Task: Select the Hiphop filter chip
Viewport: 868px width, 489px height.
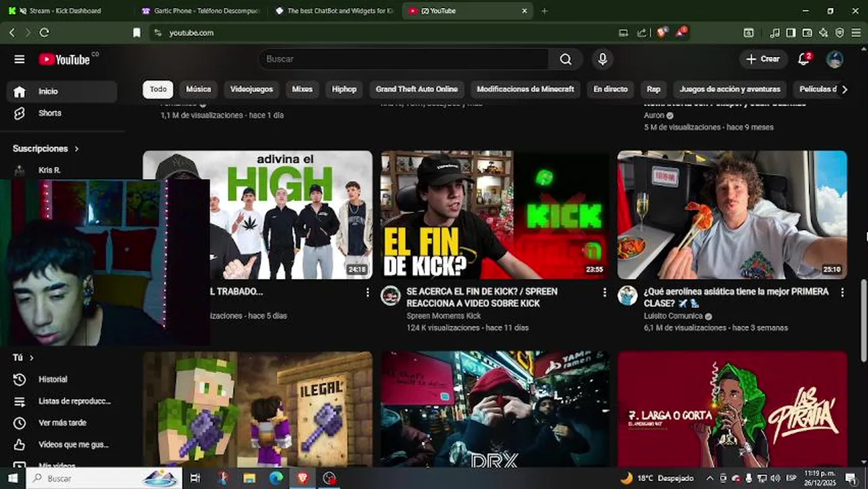Action: click(344, 89)
